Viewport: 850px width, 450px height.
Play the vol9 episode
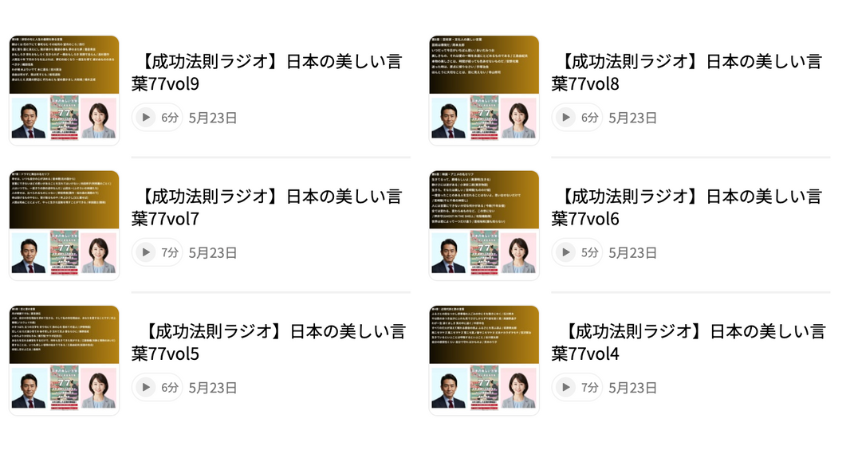(x=145, y=118)
